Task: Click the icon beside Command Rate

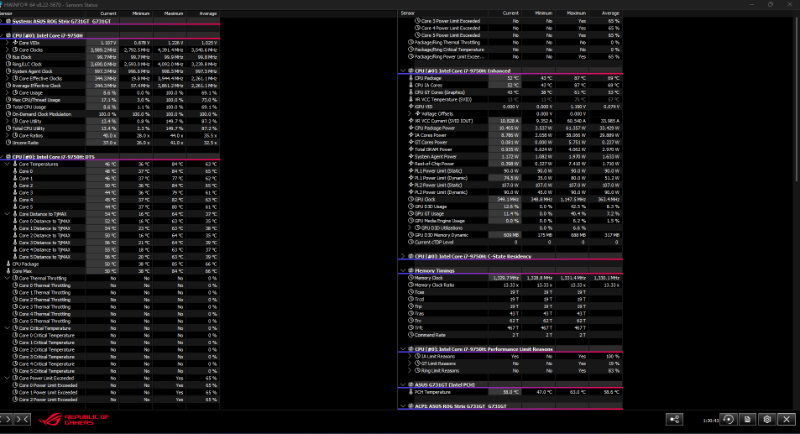Action: tap(411, 335)
